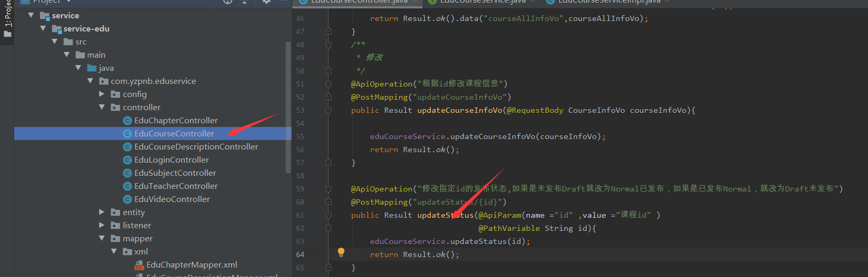Click "courseAllInfoVo" string on line 46
This screenshot has width=868, height=277.
tap(524, 18)
